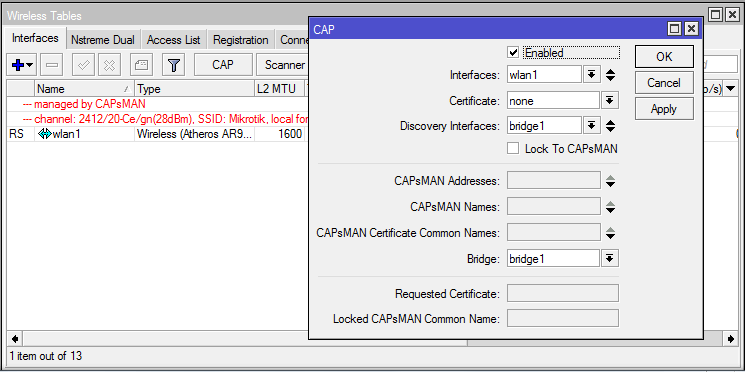The image size is (745, 372).
Task: Open the Bridge dropdown arrow
Action: point(610,258)
